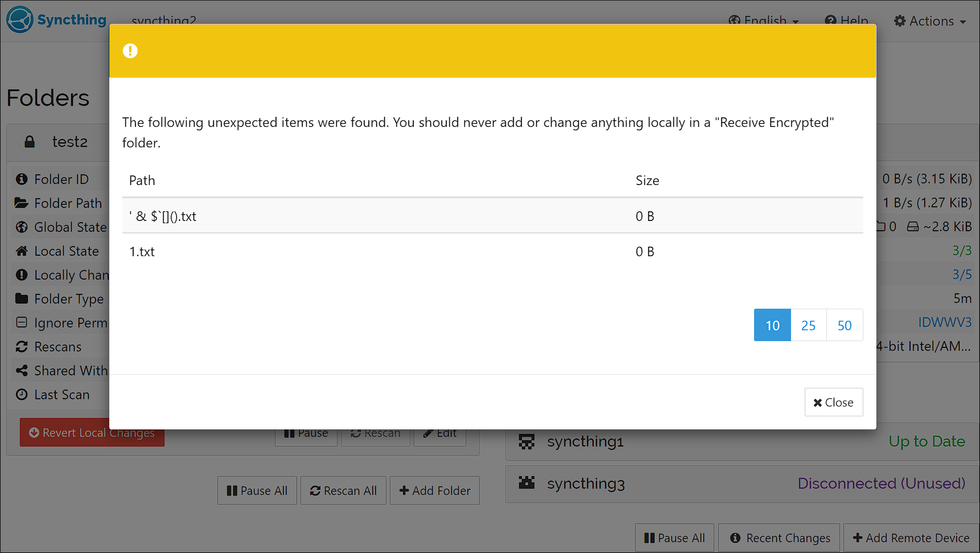
Task: Click Revert Local Changes
Action: click(92, 432)
